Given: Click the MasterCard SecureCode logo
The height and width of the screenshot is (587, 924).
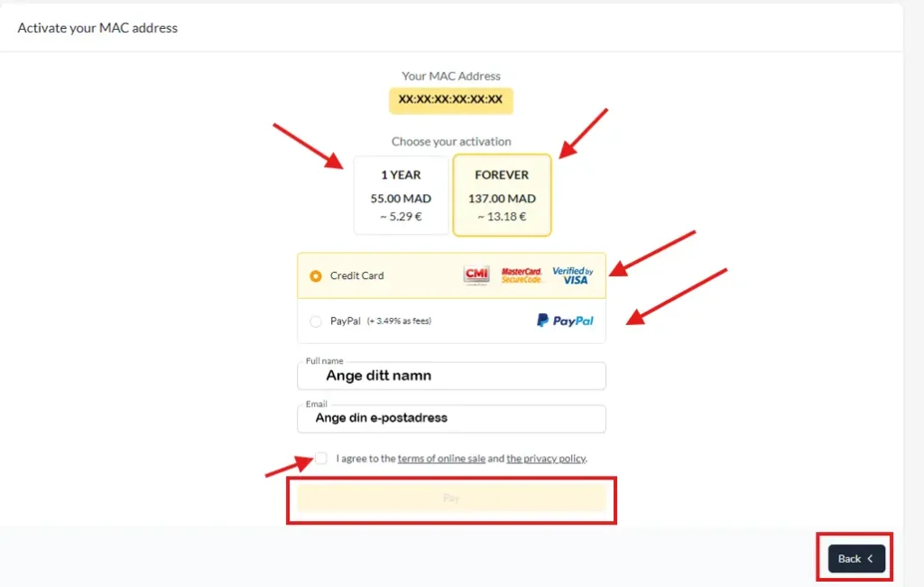Looking at the screenshot, I should 522,275.
